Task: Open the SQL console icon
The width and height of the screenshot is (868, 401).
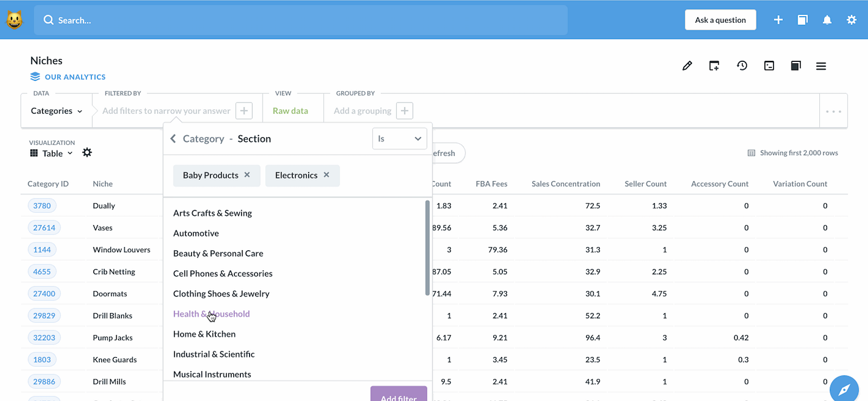Action: (769, 66)
